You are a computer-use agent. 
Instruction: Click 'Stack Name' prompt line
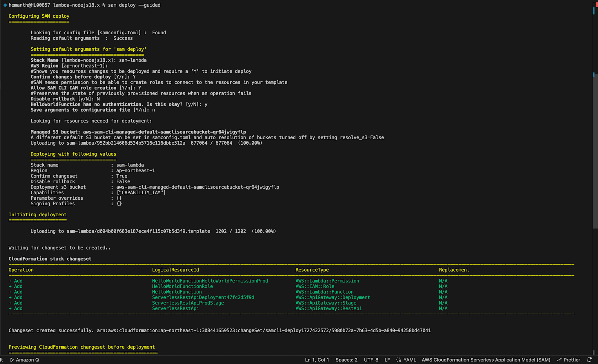tap(89, 60)
